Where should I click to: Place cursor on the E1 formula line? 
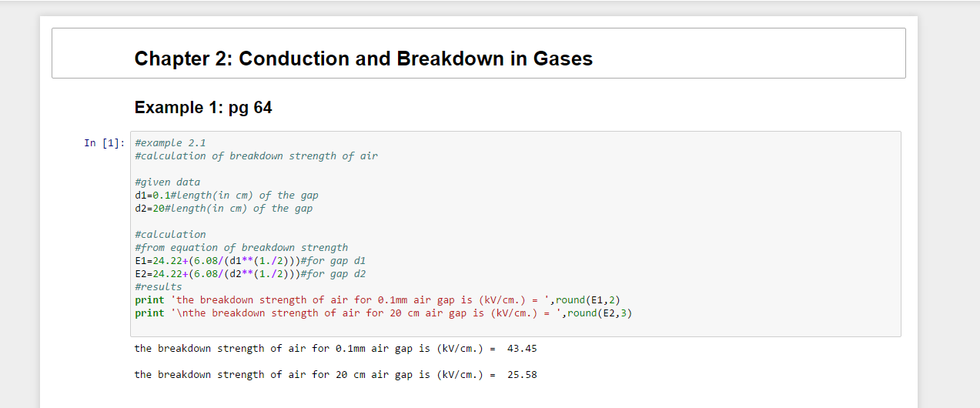tap(249, 261)
